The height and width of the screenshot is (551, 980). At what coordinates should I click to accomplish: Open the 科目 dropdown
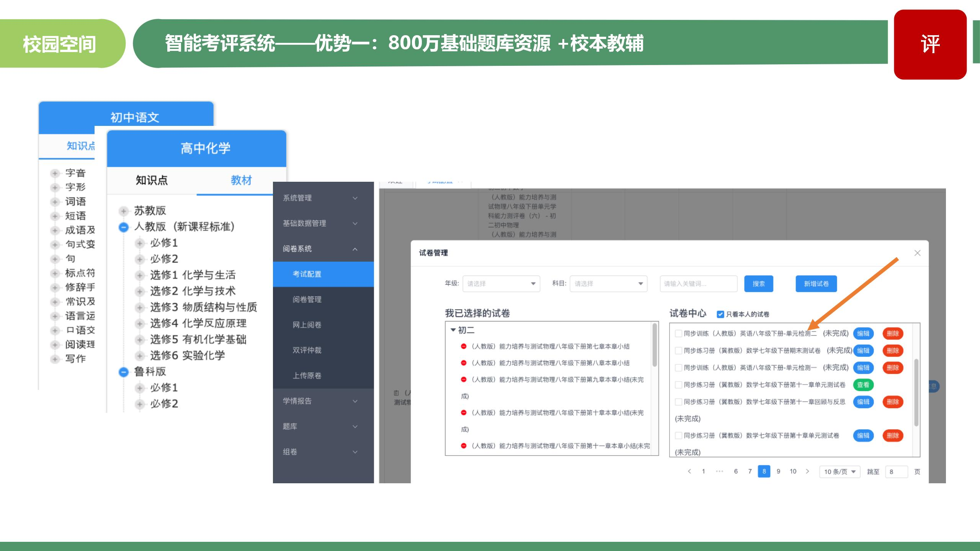[x=608, y=284]
